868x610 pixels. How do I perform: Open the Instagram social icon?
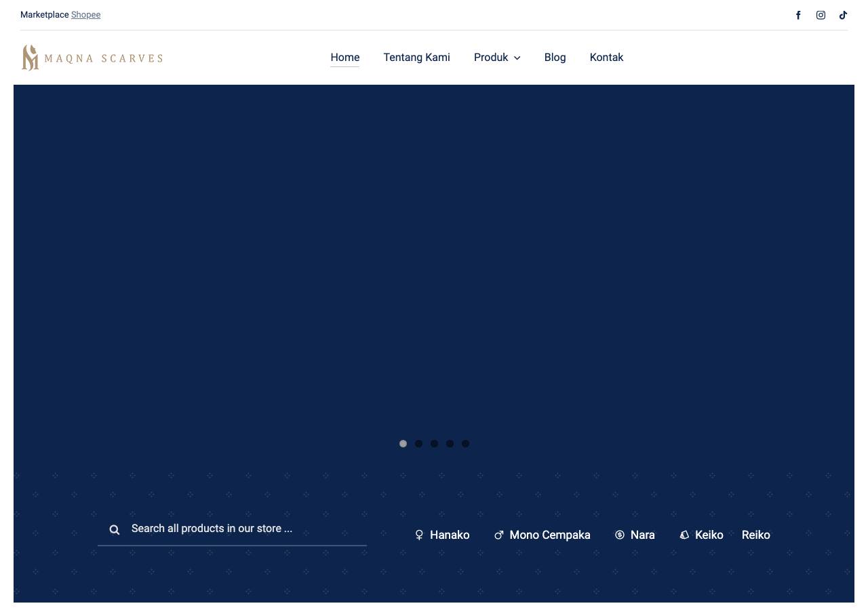tap(821, 15)
